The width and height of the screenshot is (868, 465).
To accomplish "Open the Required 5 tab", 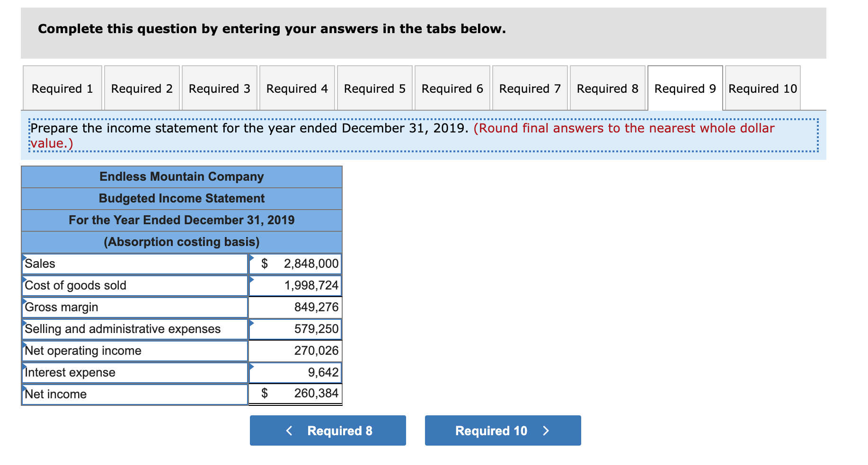I will tap(374, 88).
